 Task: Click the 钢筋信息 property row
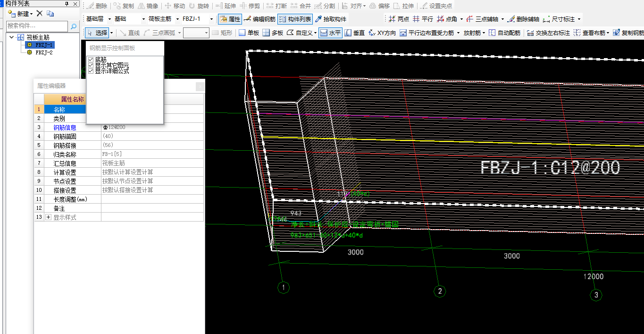tap(119, 128)
